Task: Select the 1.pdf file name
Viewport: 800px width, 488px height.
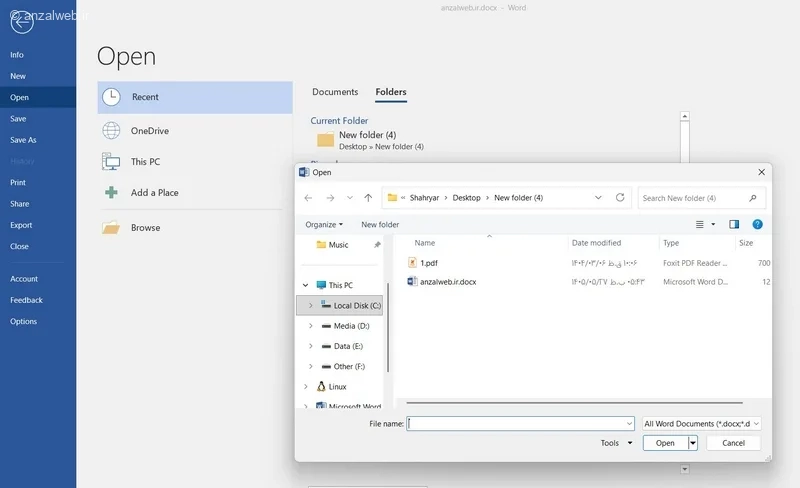Action: click(429, 263)
